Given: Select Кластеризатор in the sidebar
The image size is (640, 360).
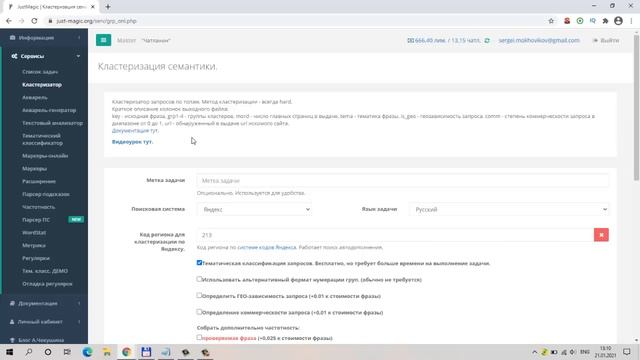Looking at the screenshot, I should coord(42,84).
